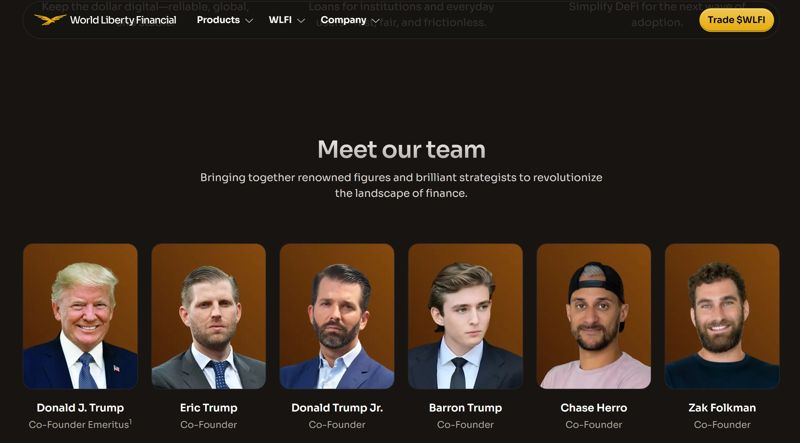Select the Chase Herro portrait card

tap(594, 316)
